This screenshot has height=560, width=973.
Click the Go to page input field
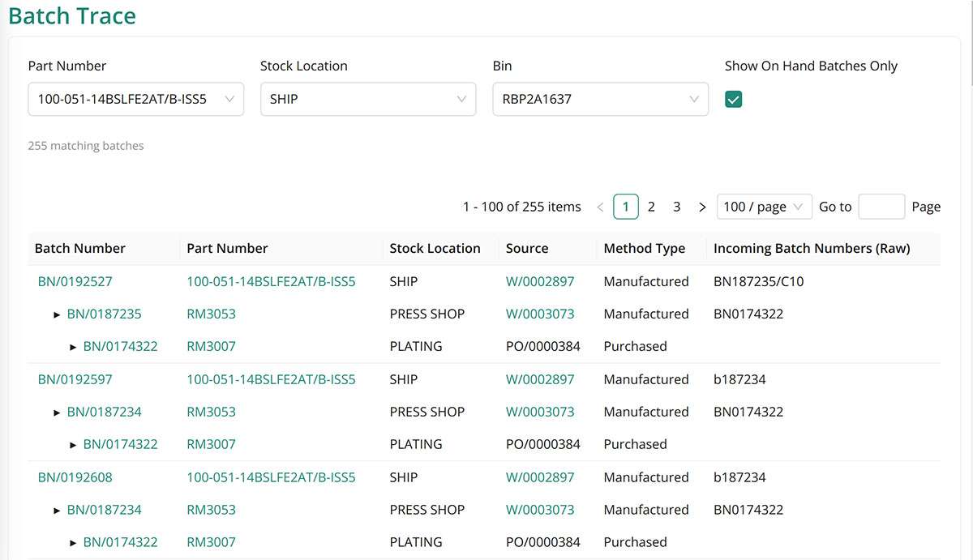pos(881,207)
